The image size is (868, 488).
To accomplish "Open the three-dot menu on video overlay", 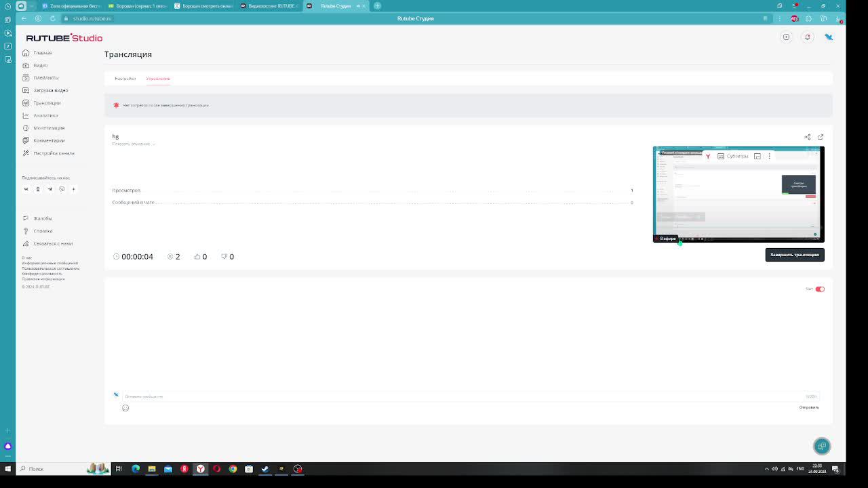I will [x=769, y=156].
